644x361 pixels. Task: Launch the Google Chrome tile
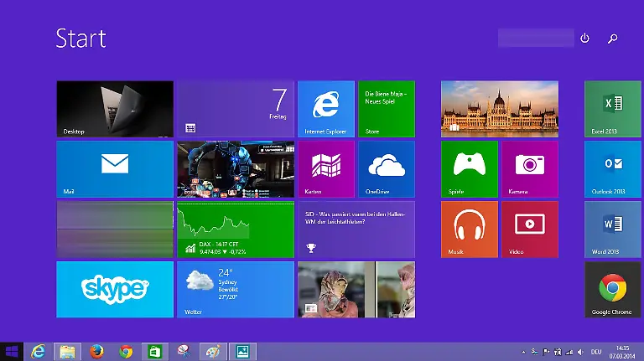tap(613, 289)
